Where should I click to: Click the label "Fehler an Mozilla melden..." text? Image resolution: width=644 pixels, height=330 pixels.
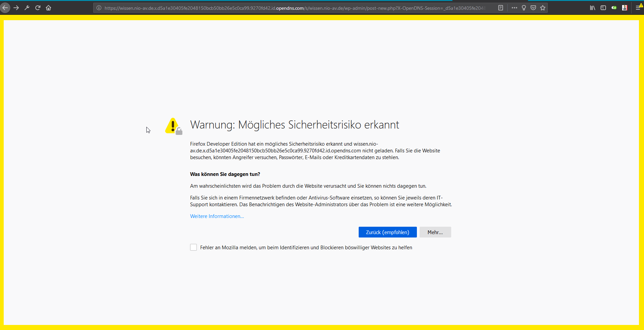pyautogui.click(x=306, y=248)
